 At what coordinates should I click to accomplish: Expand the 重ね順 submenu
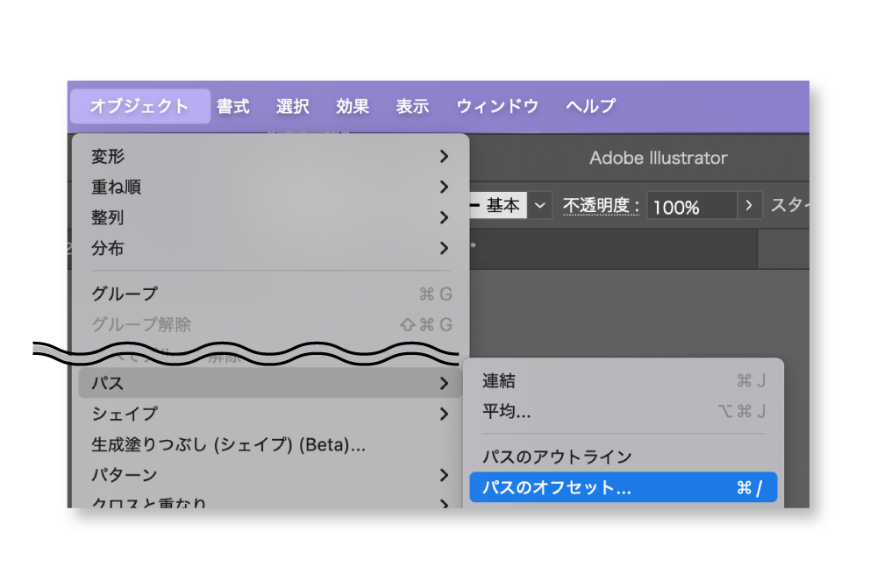click(271, 187)
